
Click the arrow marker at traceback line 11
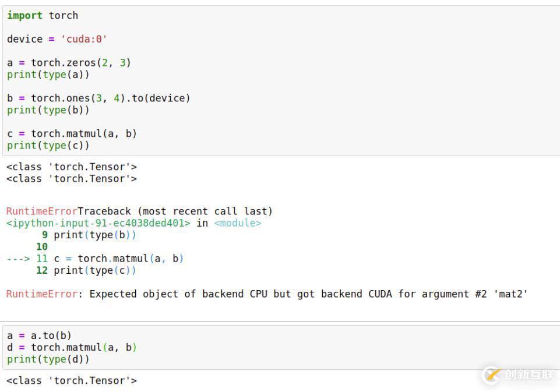pos(18,259)
